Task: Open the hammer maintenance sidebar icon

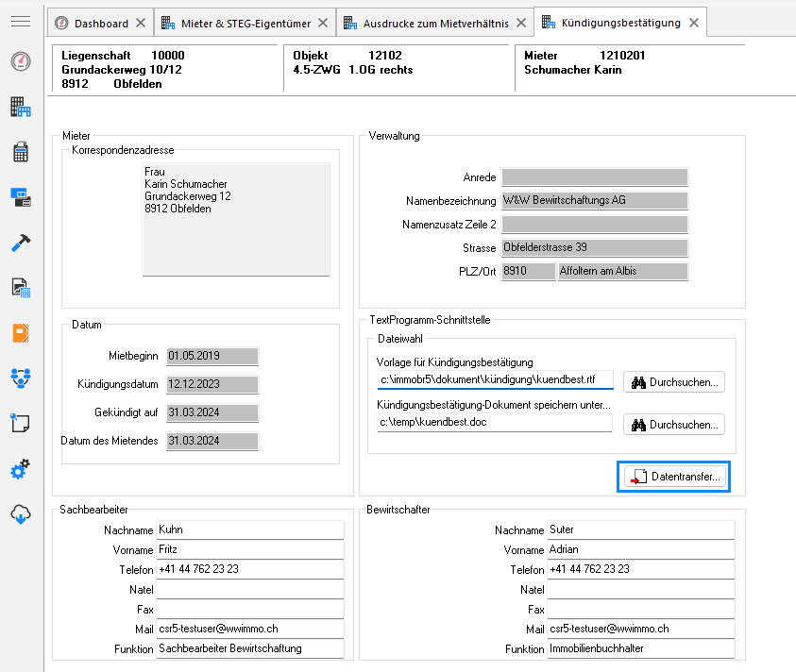Action: [x=21, y=243]
